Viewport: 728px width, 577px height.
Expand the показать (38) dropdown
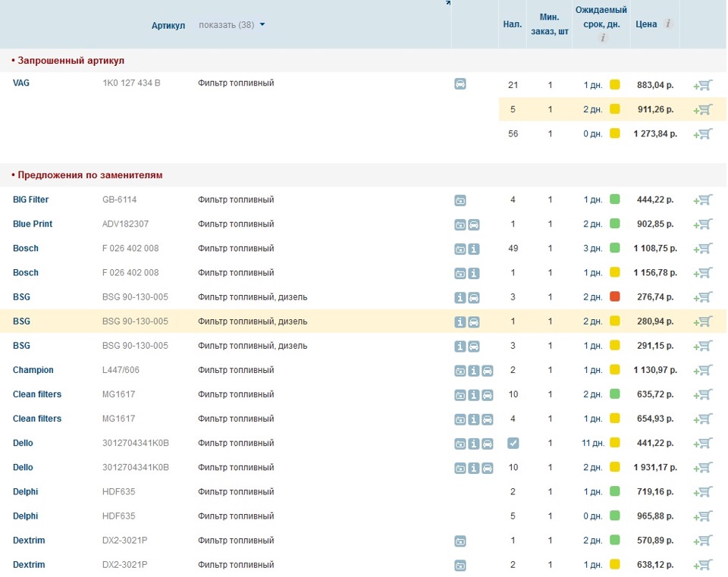pos(232,24)
